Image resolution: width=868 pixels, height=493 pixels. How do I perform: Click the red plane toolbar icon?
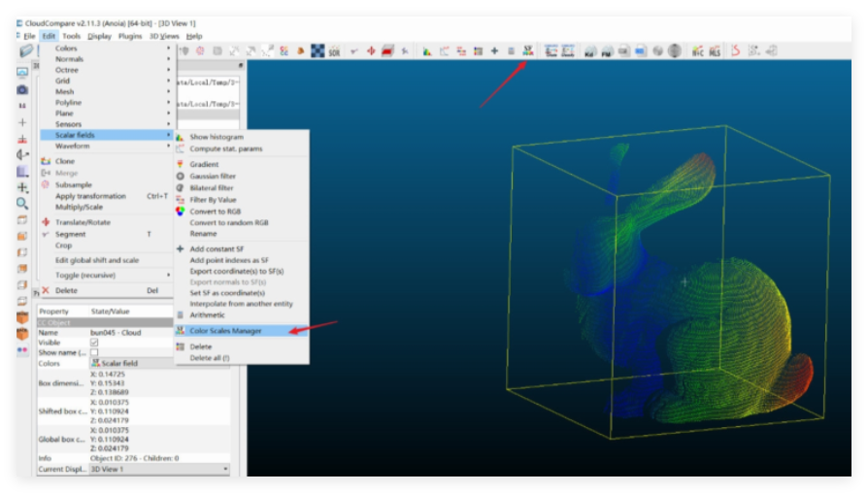[x=387, y=50]
